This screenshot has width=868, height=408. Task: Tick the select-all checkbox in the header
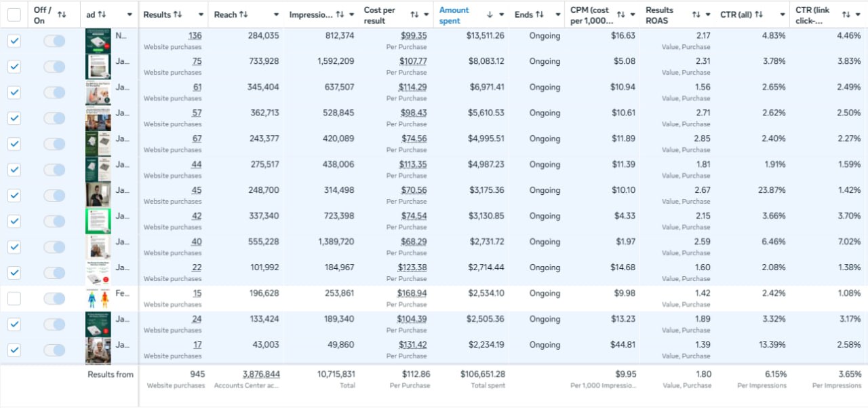point(14,15)
